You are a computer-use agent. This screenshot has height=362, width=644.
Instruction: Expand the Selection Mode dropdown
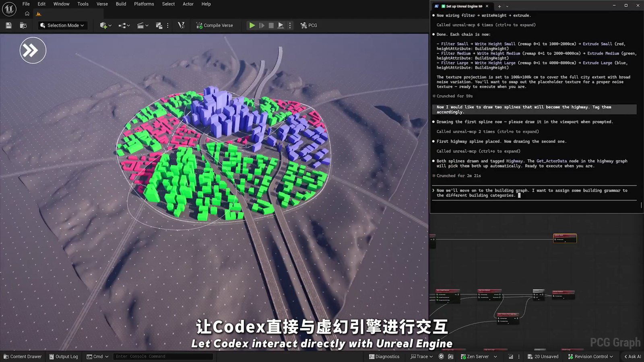click(62, 25)
